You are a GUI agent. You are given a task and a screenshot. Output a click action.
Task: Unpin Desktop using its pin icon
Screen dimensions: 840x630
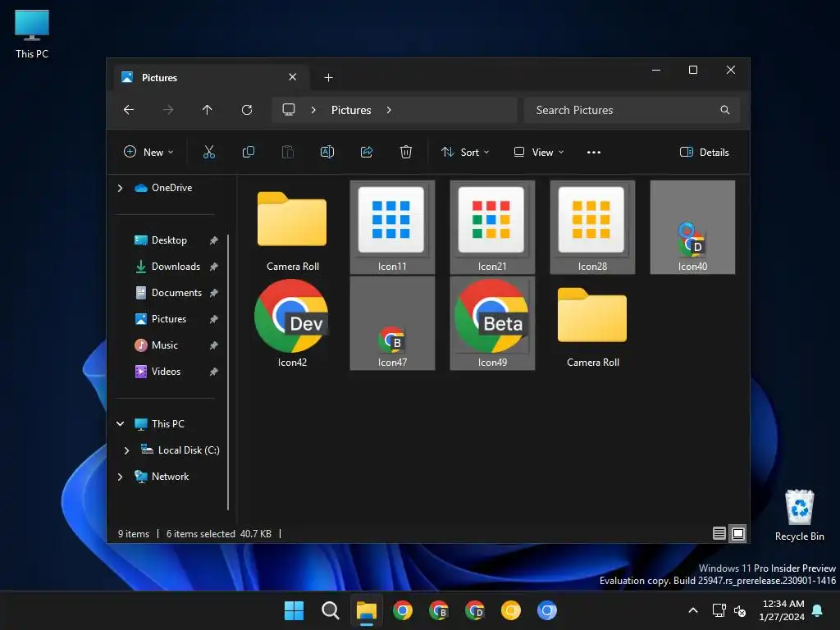coord(214,240)
